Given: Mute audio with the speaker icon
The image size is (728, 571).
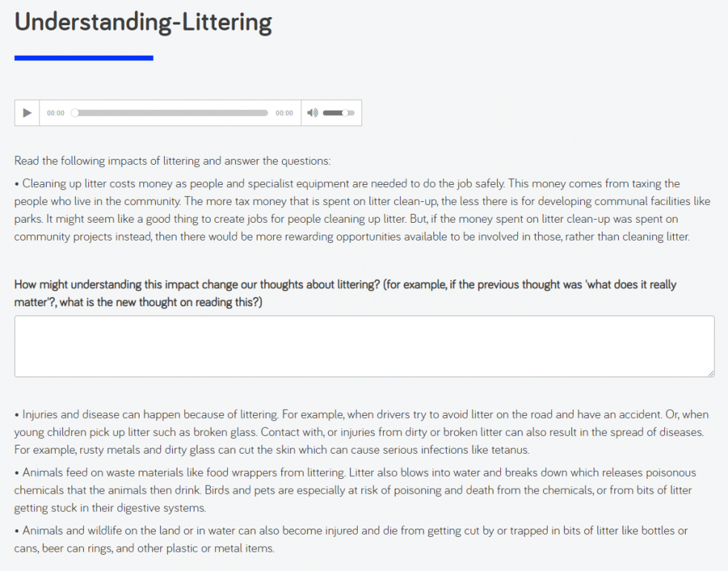Looking at the screenshot, I should point(312,113).
